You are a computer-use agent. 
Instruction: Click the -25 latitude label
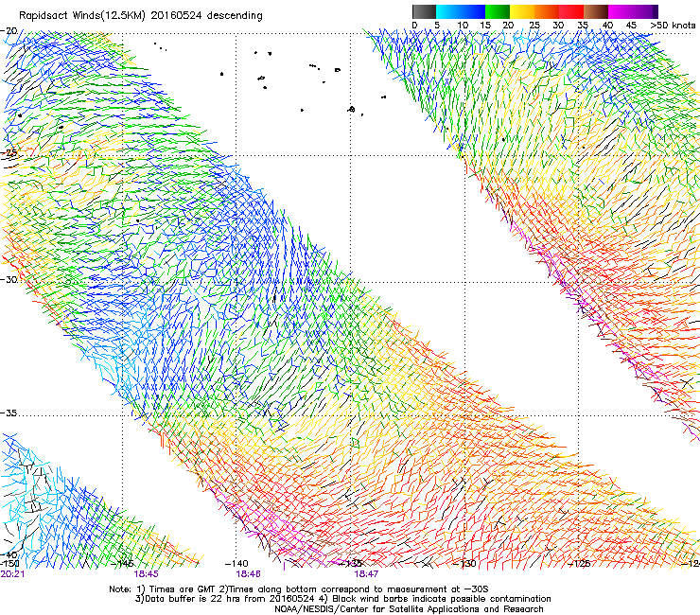pyautogui.click(x=9, y=153)
